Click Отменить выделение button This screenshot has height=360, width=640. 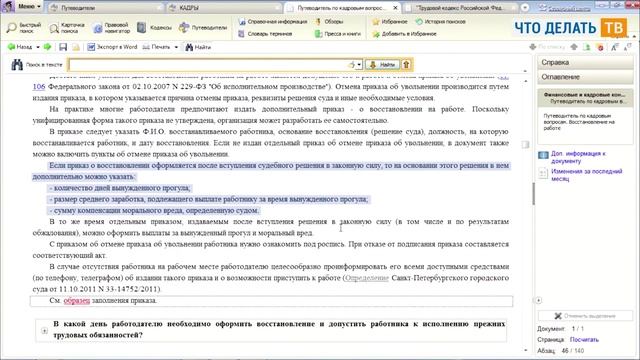tap(585, 316)
